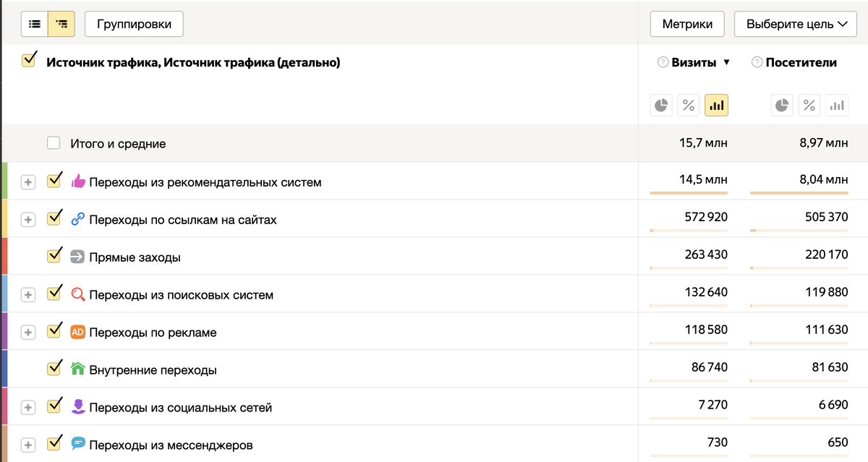Click help icon next to Визиты
Image resolution: width=868 pixels, height=462 pixels.
[662, 63]
